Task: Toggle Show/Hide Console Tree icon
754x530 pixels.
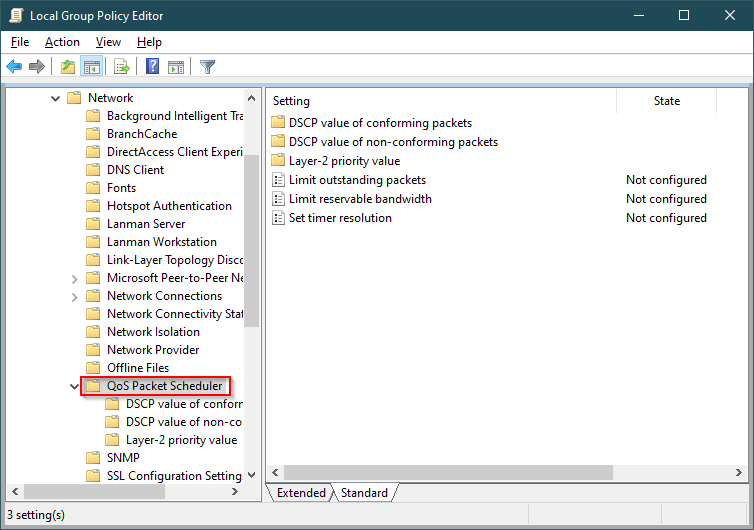Action: coord(91,66)
